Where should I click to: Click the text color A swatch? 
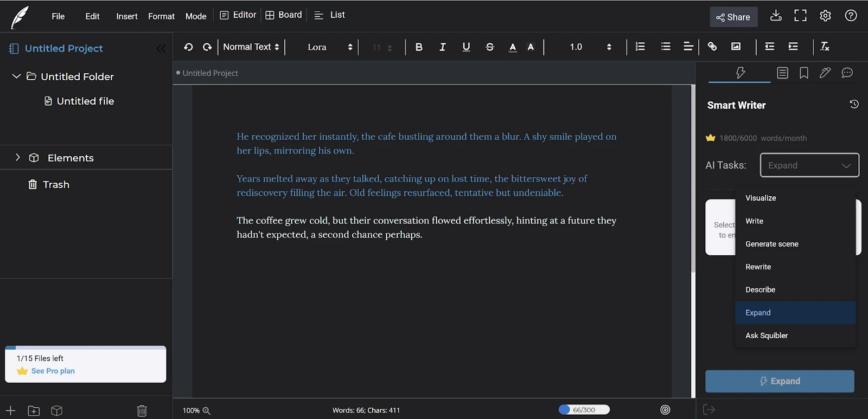513,47
